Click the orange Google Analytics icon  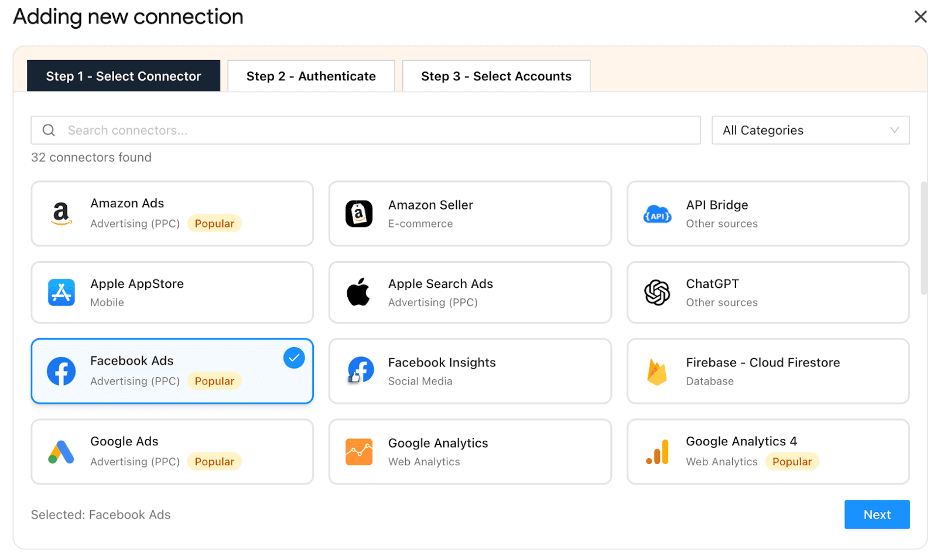[x=359, y=452]
